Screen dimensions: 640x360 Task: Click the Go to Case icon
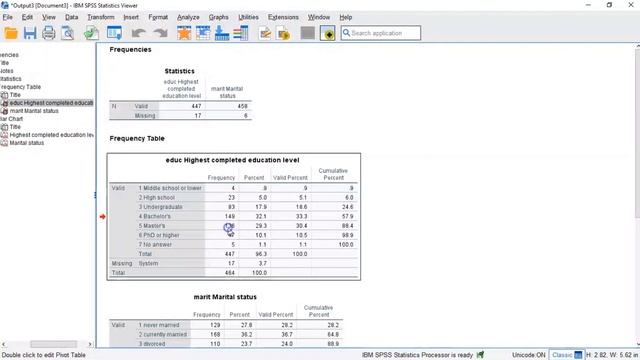click(x=203, y=33)
